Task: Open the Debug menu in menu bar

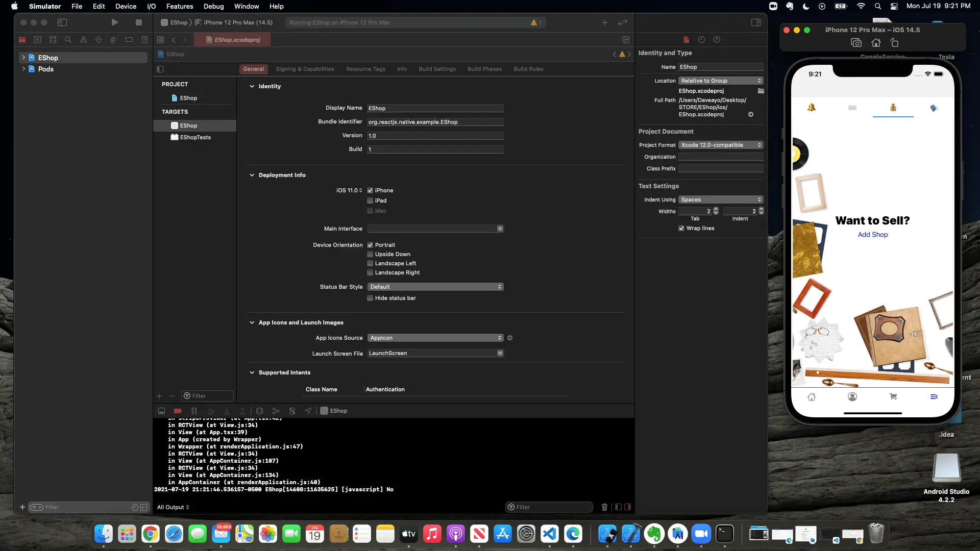Action: (x=213, y=6)
